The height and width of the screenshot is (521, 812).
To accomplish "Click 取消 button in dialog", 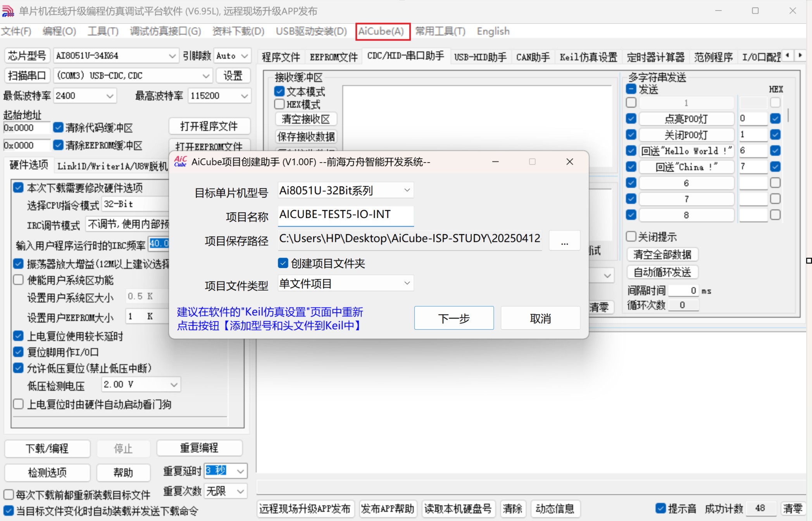I will click(540, 318).
